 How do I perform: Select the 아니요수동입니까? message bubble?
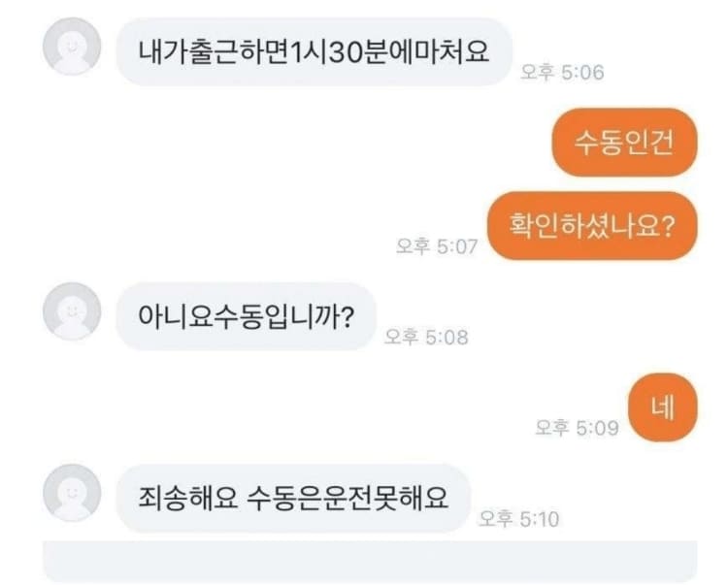[x=247, y=316]
